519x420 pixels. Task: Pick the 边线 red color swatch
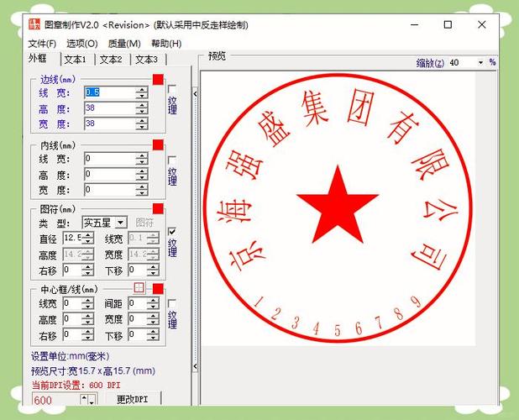tap(158, 80)
